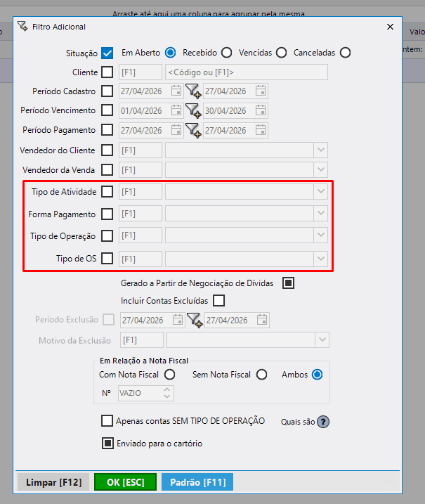Viewport: 425px width, 504px height.
Task: Toggle the Situação checkbox
Action: [107, 53]
